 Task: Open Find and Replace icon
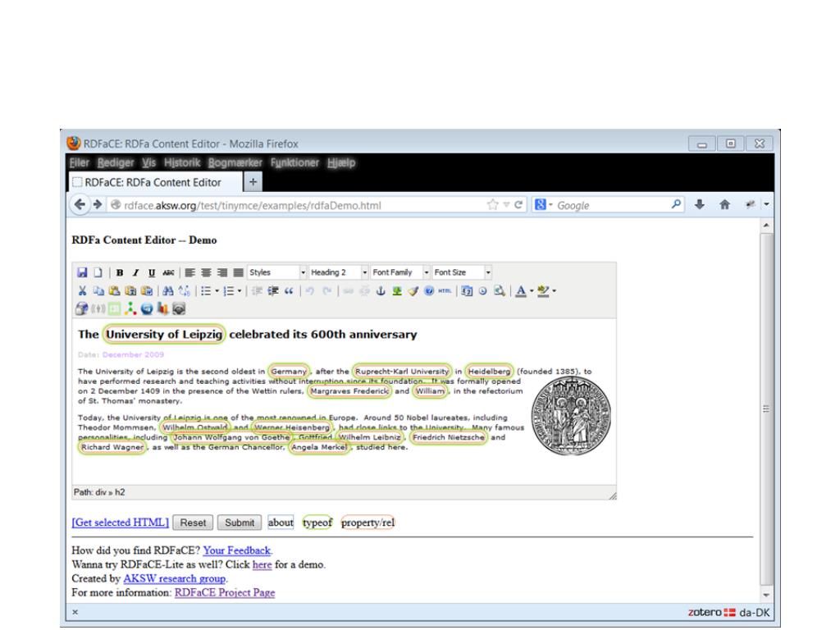(184, 291)
